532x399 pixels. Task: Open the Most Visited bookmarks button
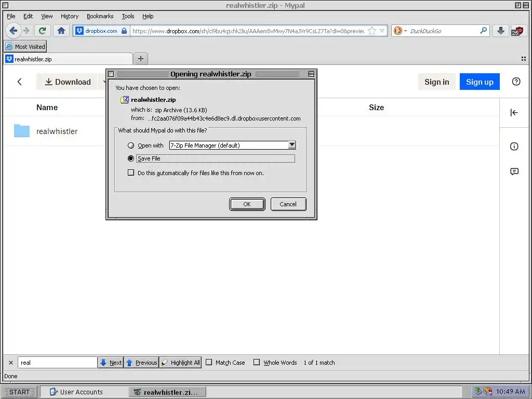click(25, 46)
